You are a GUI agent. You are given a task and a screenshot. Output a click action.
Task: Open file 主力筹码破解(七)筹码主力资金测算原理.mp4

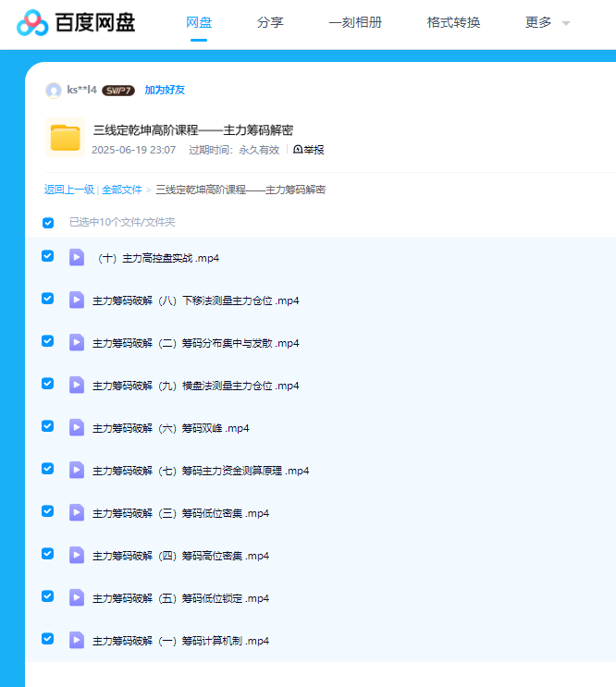click(201, 471)
